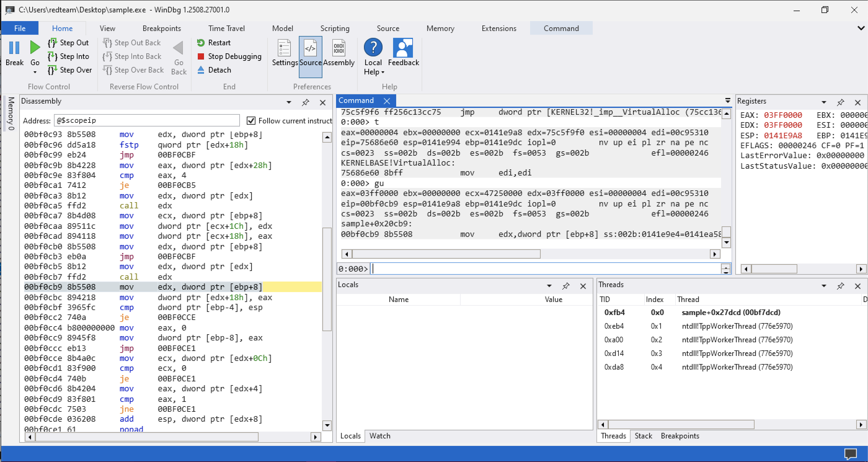Open debugger Settings preferences

[x=285, y=53]
